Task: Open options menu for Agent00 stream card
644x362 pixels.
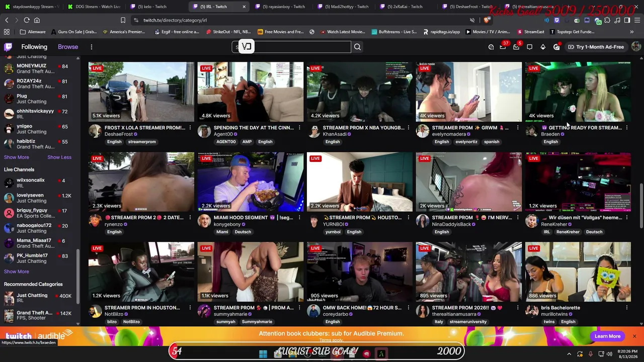Action: point(299,128)
